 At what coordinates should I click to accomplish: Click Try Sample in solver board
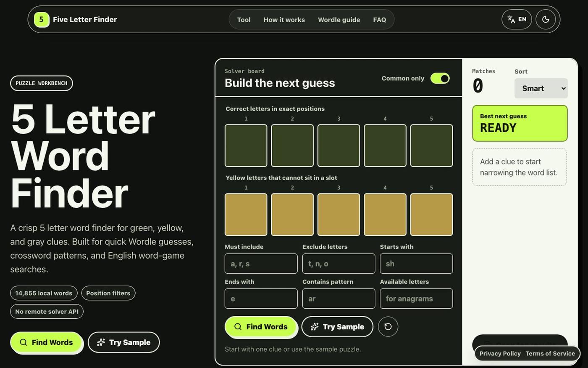pos(337,327)
